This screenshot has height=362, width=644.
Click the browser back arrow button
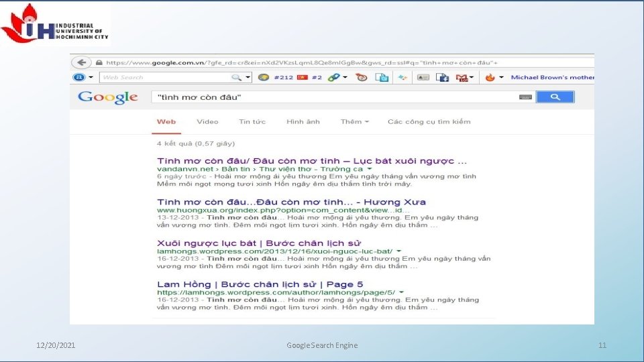(x=81, y=62)
